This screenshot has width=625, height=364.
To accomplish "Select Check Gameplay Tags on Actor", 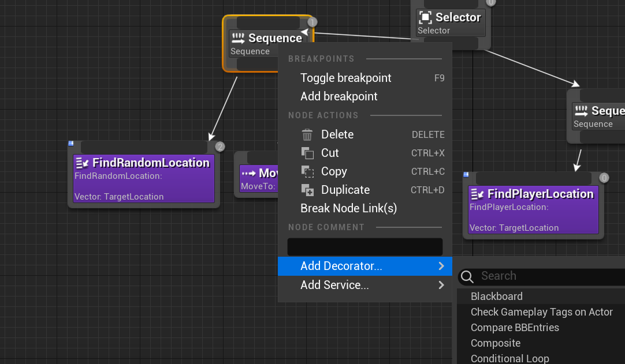I will pos(541,312).
